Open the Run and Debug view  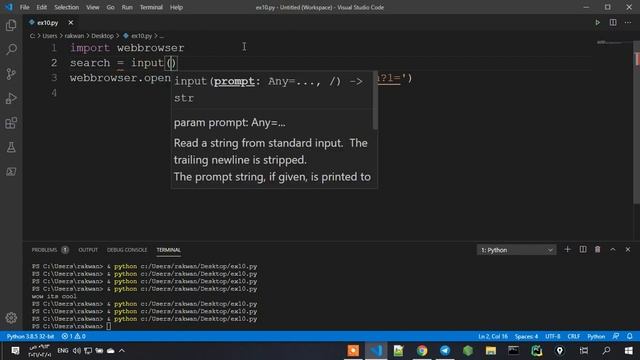point(11,98)
